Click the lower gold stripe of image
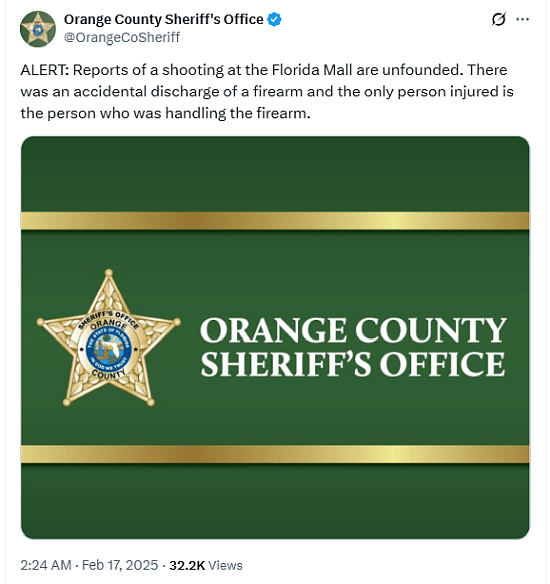This screenshot has width=550, height=584. (275, 454)
